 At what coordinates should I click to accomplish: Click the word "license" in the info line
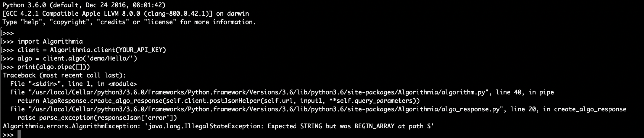(x=160, y=22)
